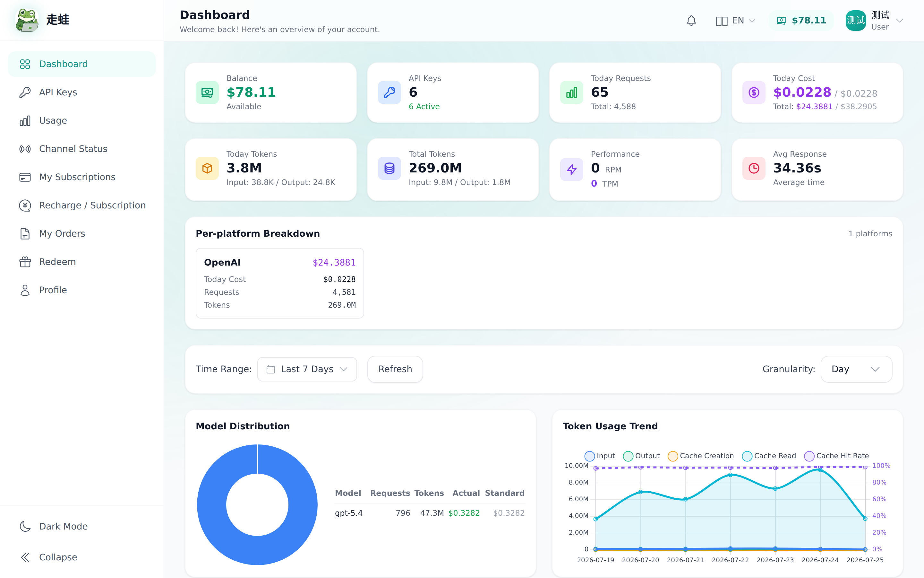Image resolution: width=924 pixels, height=578 pixels.
Task: Click the Performance lightning bolt icon
Action: coord(572,169)
